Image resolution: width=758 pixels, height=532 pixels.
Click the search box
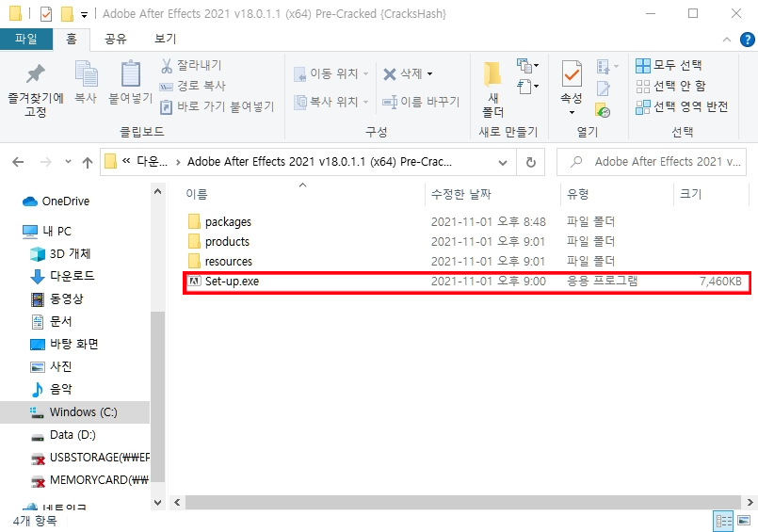coord(652,162)
